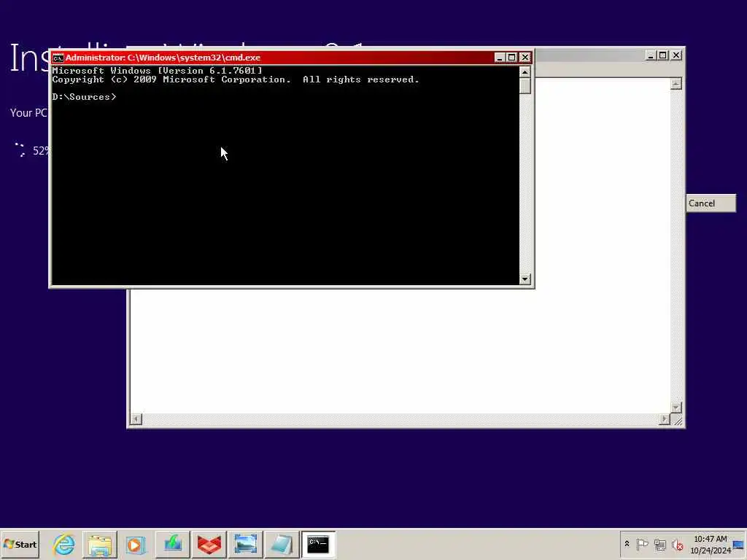Click the green-arrow monitor icon on taskbar
747x560 pixels.
[x=172, y=544]
